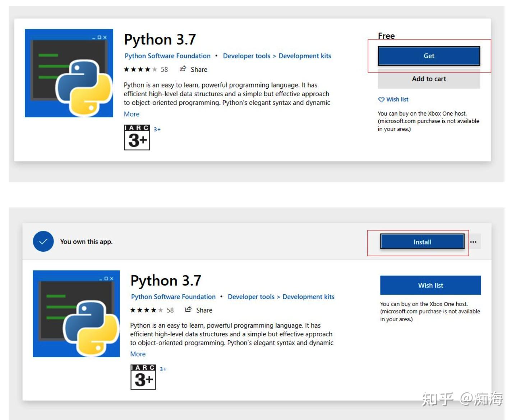Click the blue Get button
The width and height of the screenshot is (516, 420).
coord(429,56)
